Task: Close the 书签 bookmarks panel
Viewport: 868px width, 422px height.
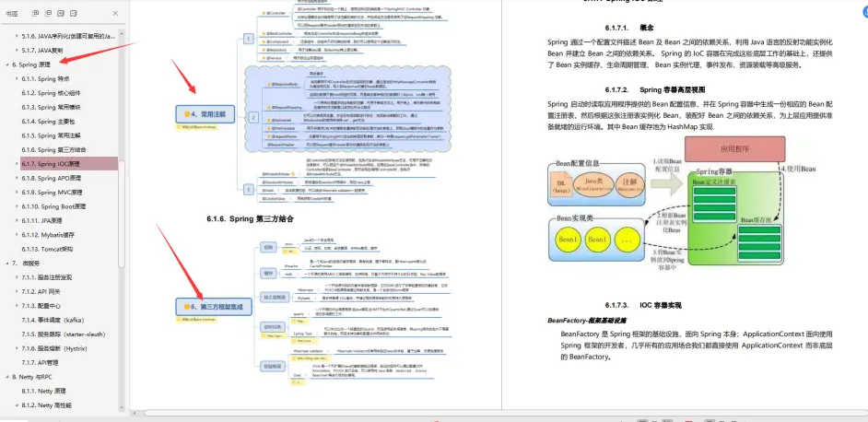Action: pos(115,13)
